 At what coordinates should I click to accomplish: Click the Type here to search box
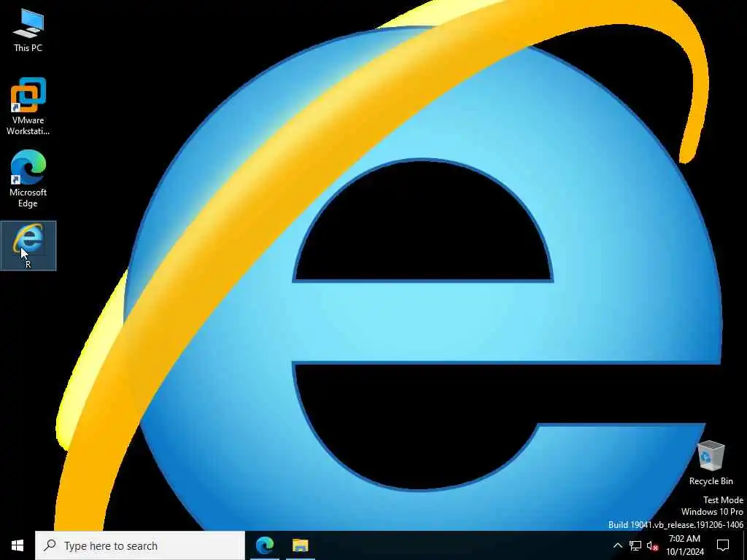[140, 545]
